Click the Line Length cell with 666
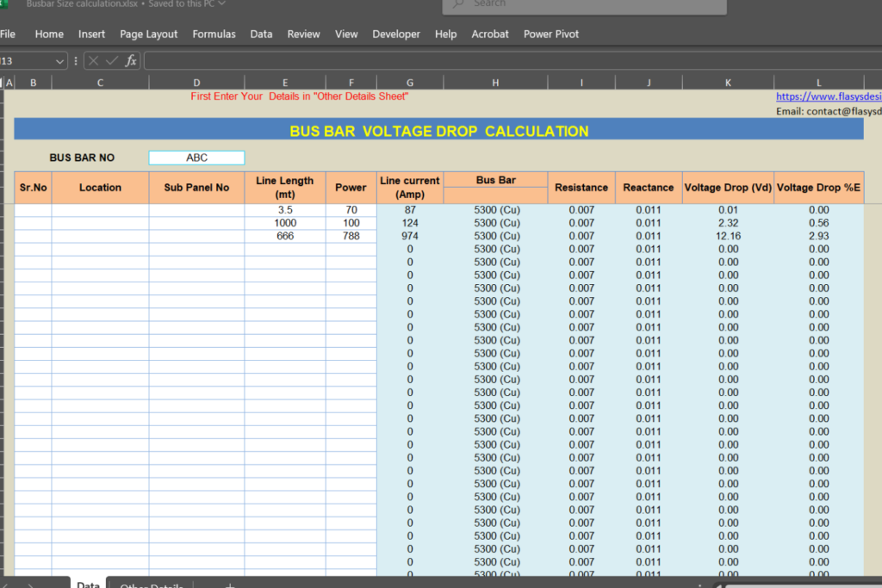 pyautogui.click(x=285, y=236)
